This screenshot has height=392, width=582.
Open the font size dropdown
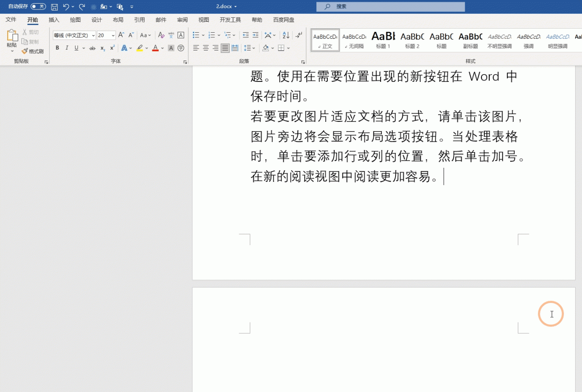113,35
